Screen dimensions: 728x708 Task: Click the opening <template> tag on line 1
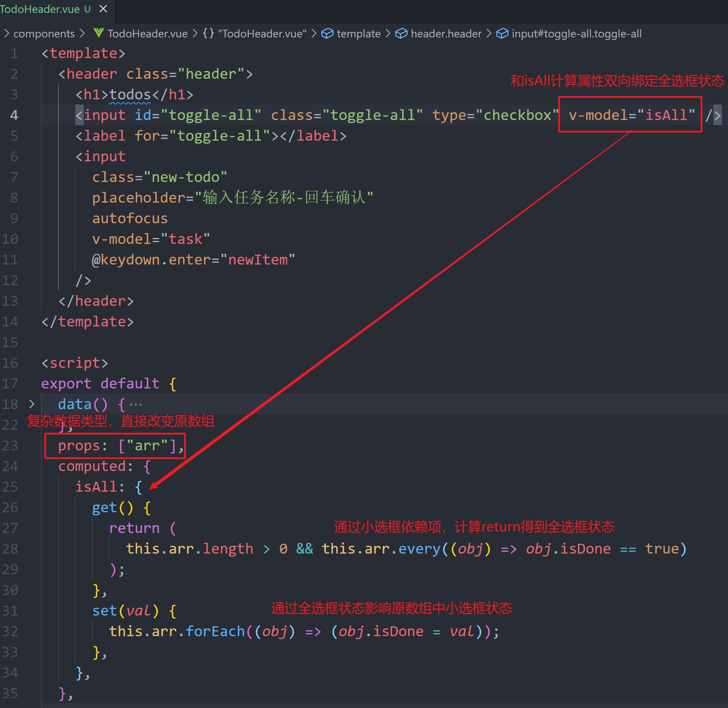83,53
